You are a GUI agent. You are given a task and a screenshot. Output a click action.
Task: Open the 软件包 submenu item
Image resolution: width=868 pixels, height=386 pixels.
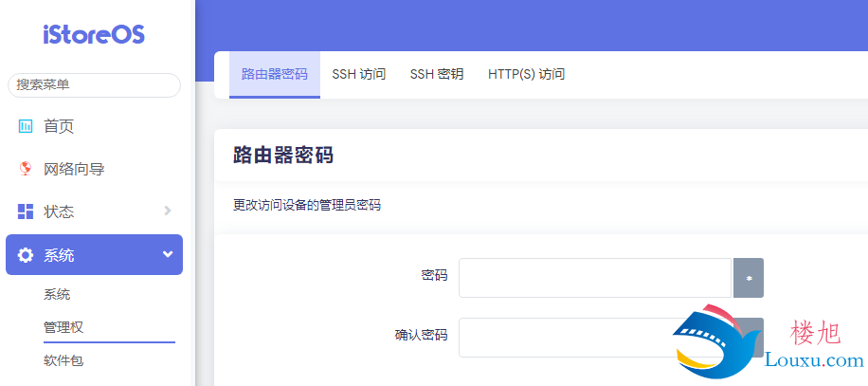click(x=63, y=360)
